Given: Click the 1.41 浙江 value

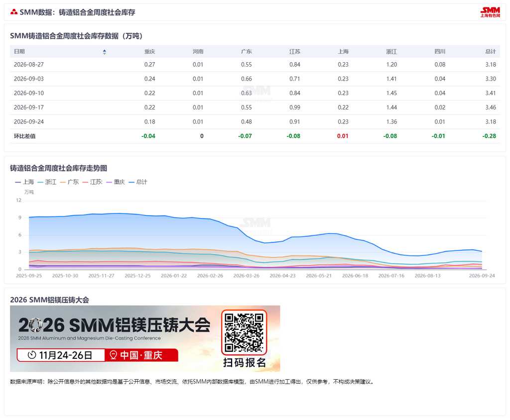Looking at the screenshot, I should 391,79.
